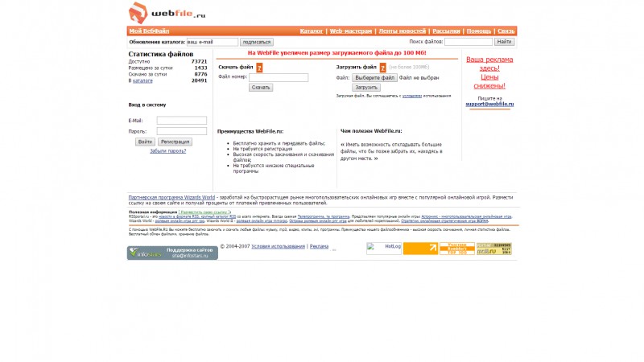This screenshot has height=362, width=644.
Task: Click the orange arrow counter badge
Action: point(420,249)
